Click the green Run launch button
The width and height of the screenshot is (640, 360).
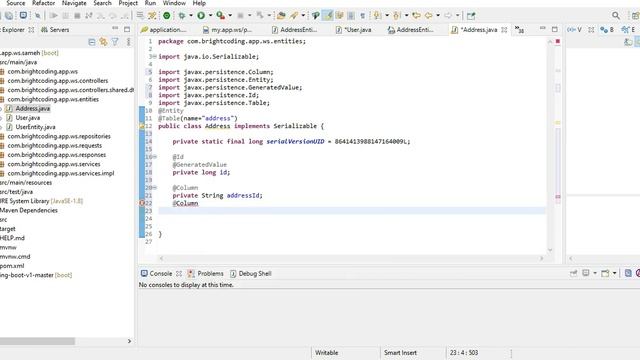click(x=201, y=16)
